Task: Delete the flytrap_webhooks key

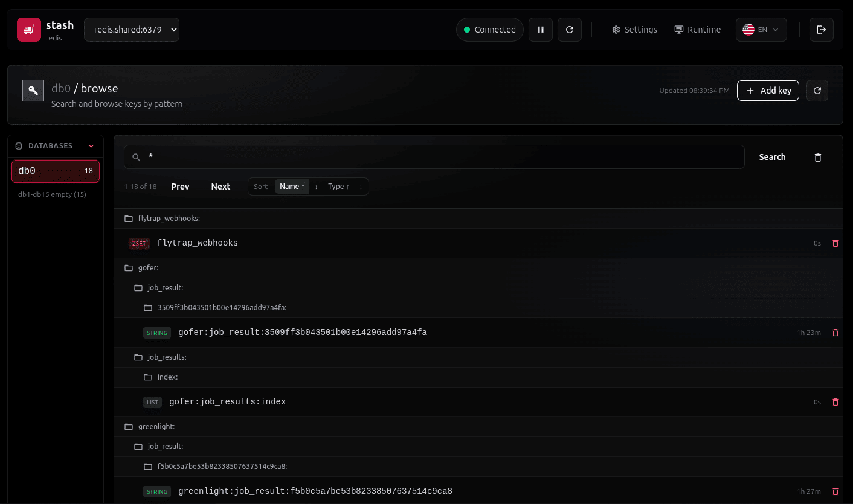Action: 835,243
